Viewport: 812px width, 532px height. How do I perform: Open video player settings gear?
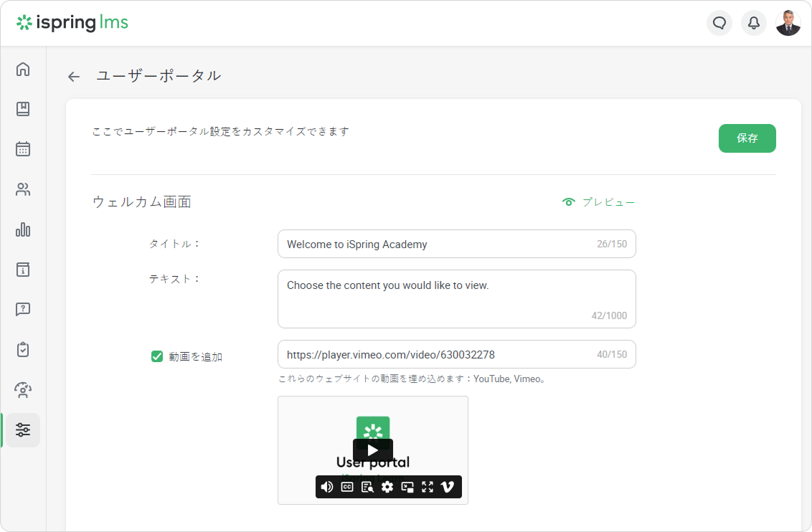point(387,487)
